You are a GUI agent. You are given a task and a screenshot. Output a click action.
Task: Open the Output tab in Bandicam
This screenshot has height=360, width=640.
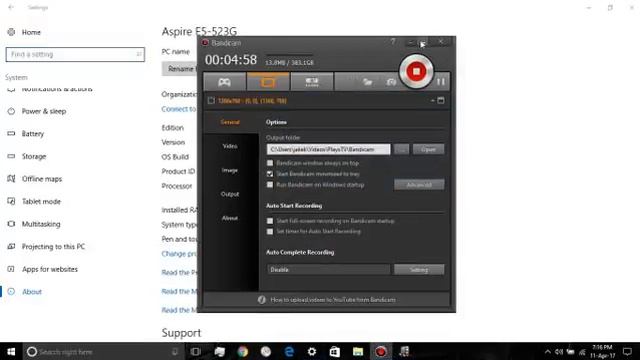[x=230, y=194]
